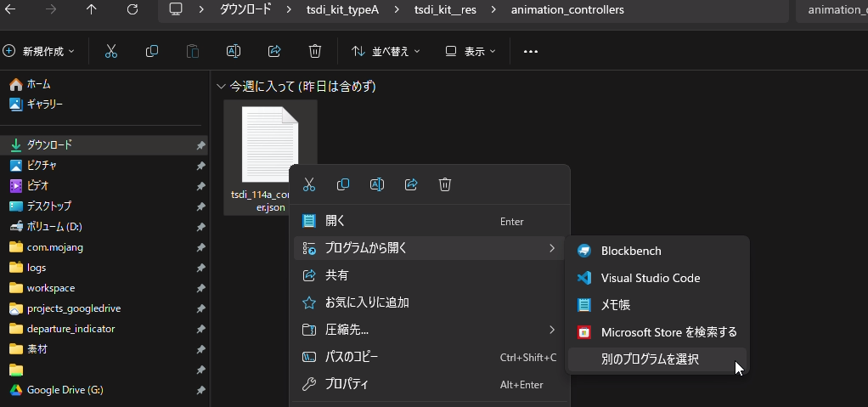Click the share icon in the context menu

pyautogui.click(x=411, y=184)
